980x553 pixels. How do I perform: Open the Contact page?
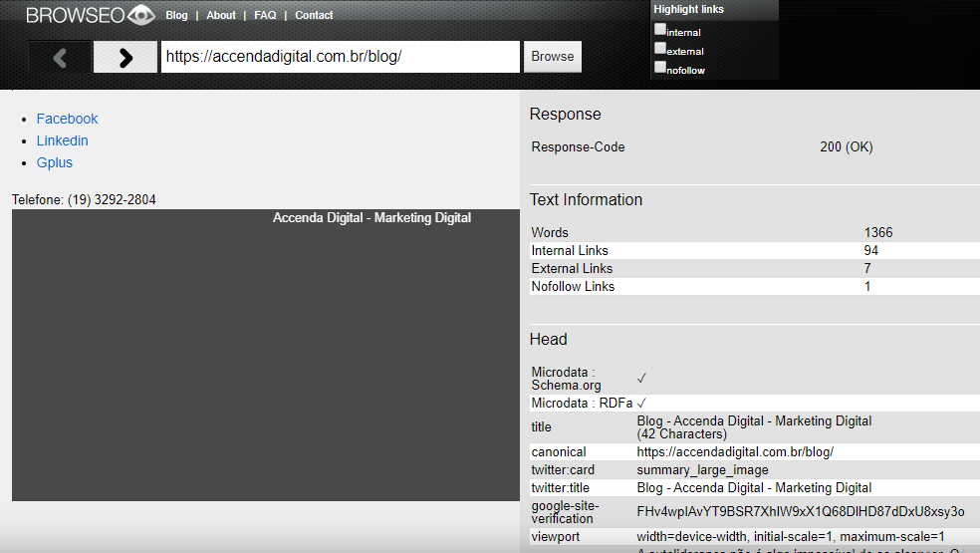pos(314,15)
